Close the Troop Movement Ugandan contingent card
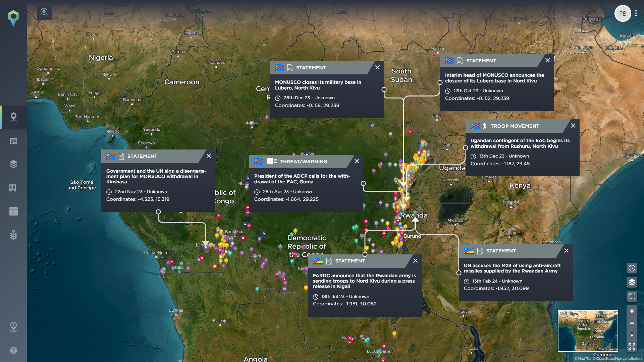The height and width of the screenshot is (362, 644). coord(573,126)
